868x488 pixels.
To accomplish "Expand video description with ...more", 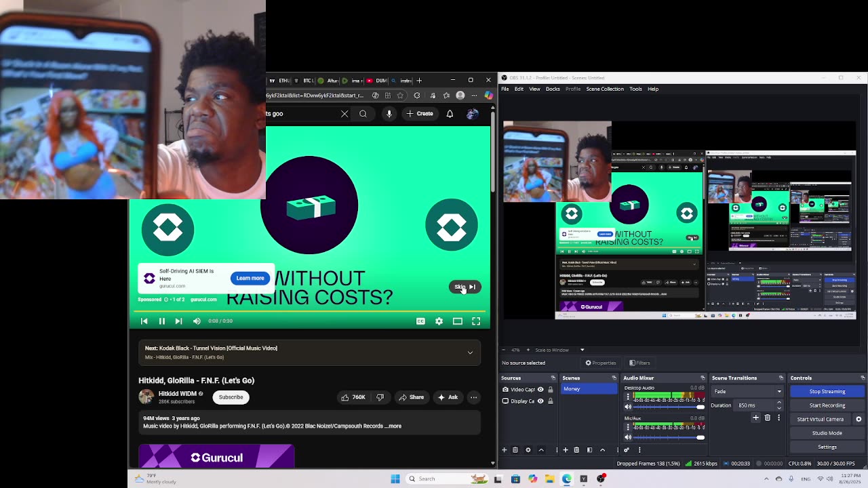I will tap(393, 426).
